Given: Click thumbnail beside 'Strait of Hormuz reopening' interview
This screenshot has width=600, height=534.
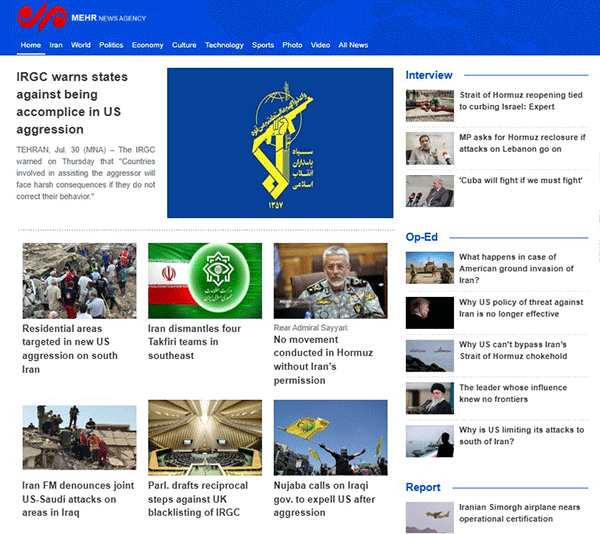Looking at the screenshot, I should 430,106.
